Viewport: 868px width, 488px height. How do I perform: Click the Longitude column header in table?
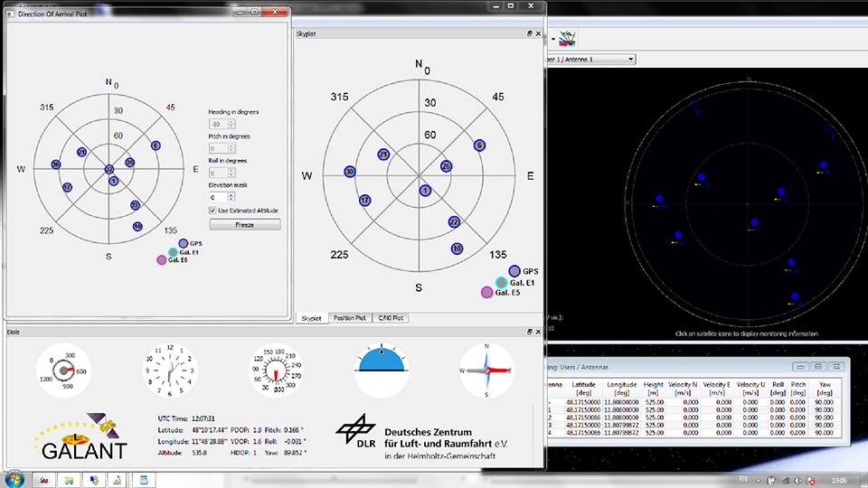pyautogui.click(x=621, y=389)
